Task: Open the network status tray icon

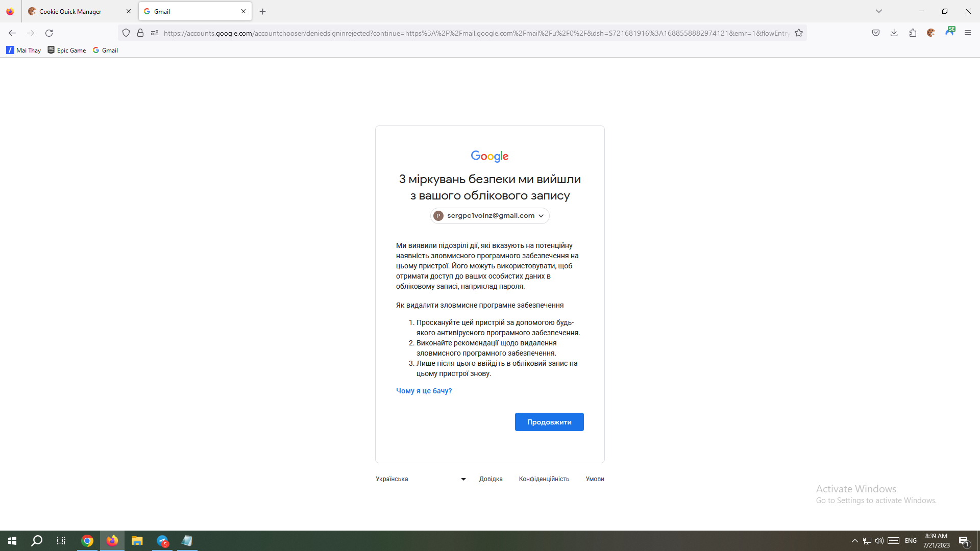Action: pos(867,541)
